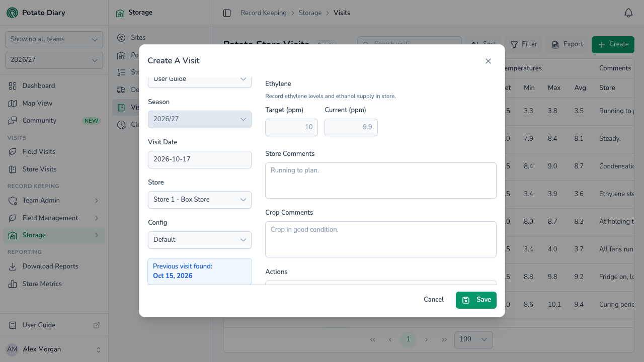Screen dimensions: 644x362
Task: Open the Store dropdown showing Store 1
Action: [200, 200]
